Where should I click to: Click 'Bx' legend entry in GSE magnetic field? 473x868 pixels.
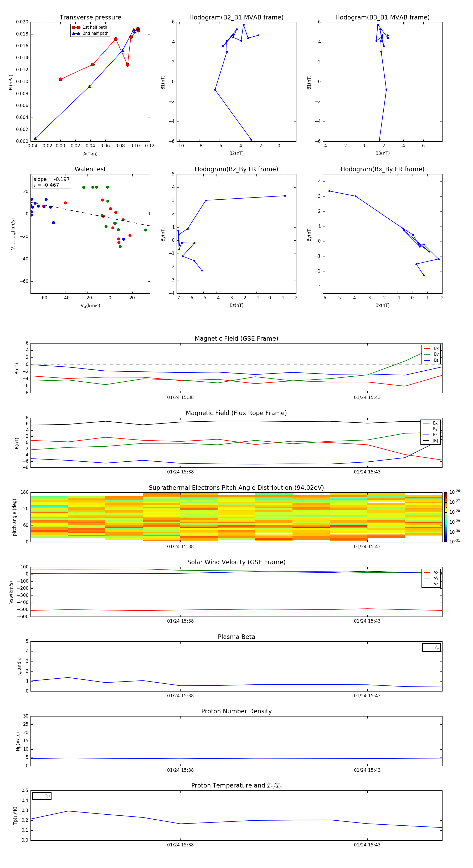(x=431, y=349)
